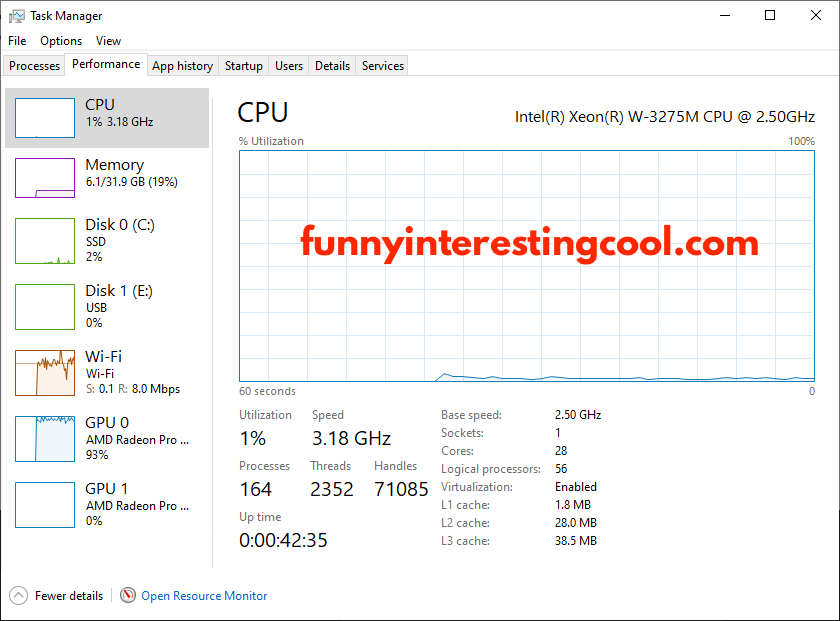The height and width of the screenshot is (621, 840).
Task: Click the Disk 0 (C:) mini graph
Action: 45,241
